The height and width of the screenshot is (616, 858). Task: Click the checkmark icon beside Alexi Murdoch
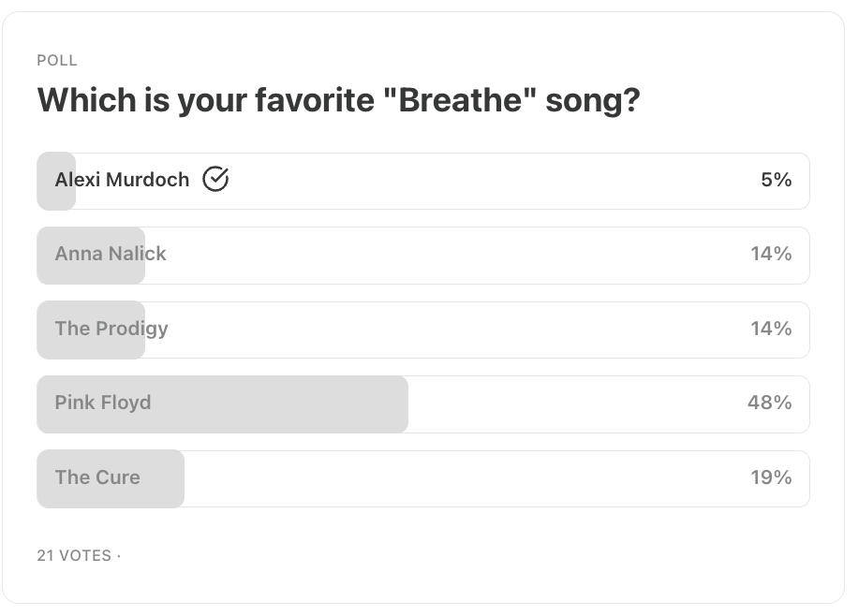click(215, 179)
